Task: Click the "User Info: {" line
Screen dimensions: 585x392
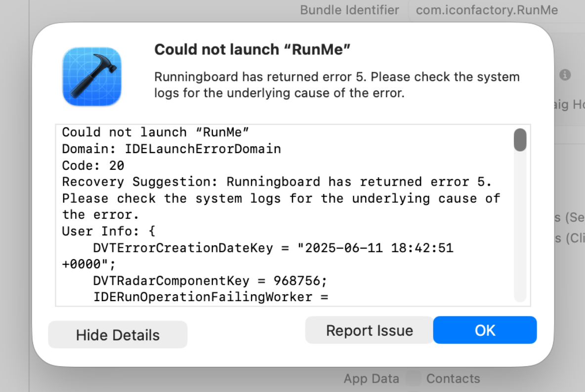Action: click(x=109, y=232)
